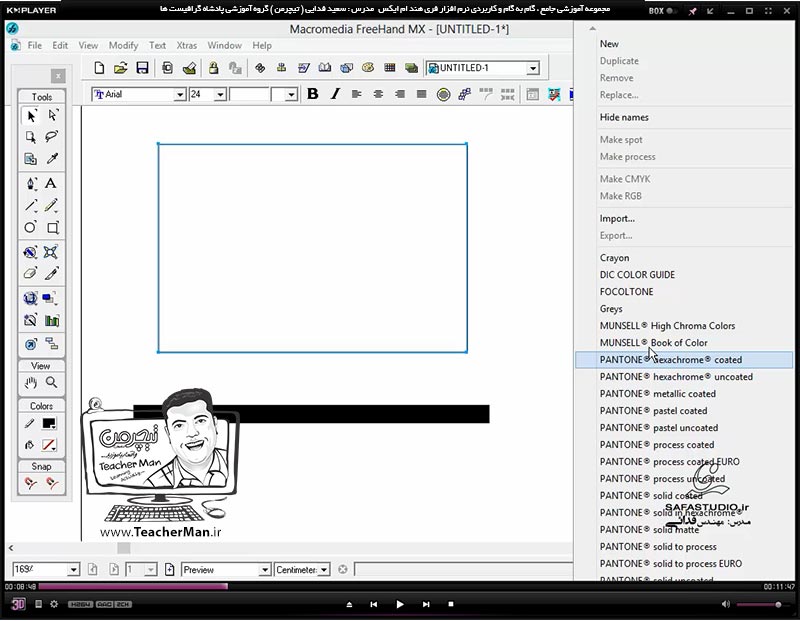Click the horizontal scrollbar thumb

(x=123, y=548)
